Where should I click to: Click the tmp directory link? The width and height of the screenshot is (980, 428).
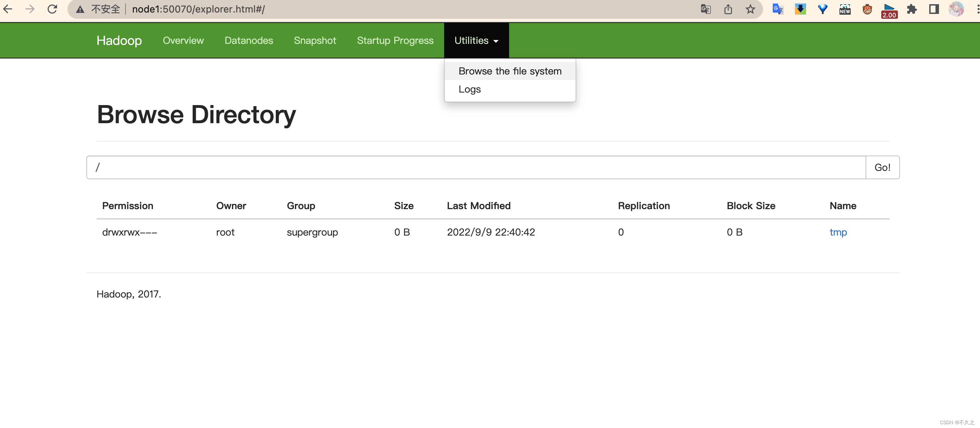[837, 232]
